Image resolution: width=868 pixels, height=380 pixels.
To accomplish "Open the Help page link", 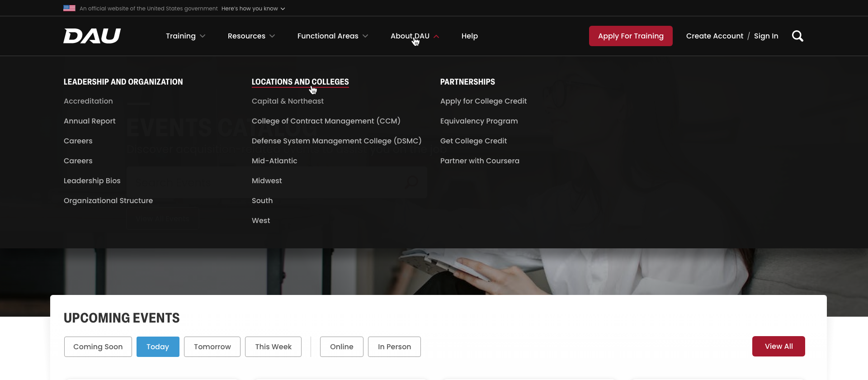I will pyautogui.click(x=469, y=36).
